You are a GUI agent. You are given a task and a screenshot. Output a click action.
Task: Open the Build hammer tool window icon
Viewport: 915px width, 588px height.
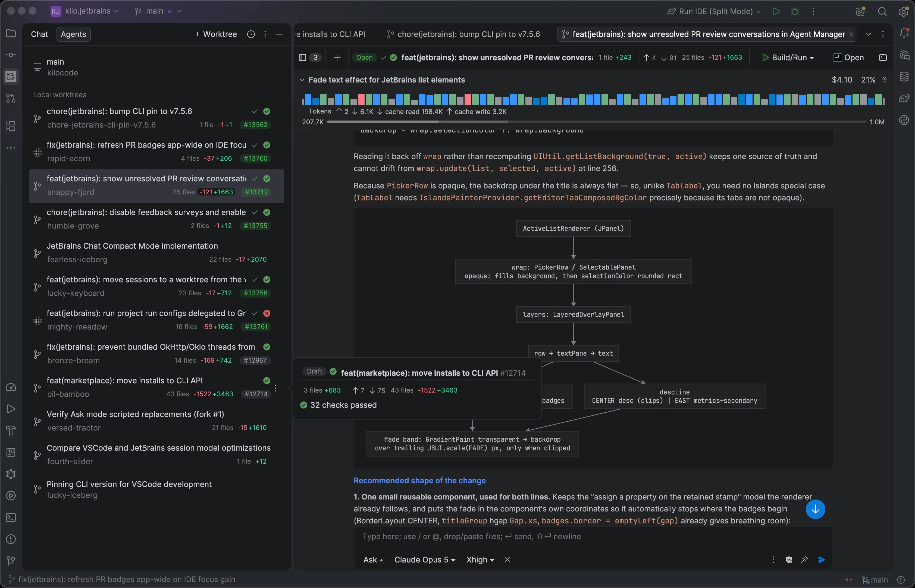tap(11, 431)
